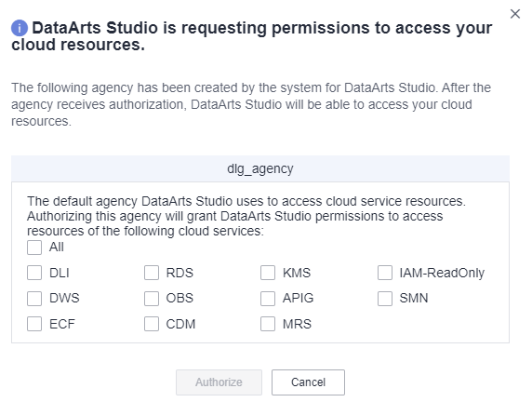Tick the All services checkbox
This screenshot has width=532, height=402.
[x=34, y=248]
